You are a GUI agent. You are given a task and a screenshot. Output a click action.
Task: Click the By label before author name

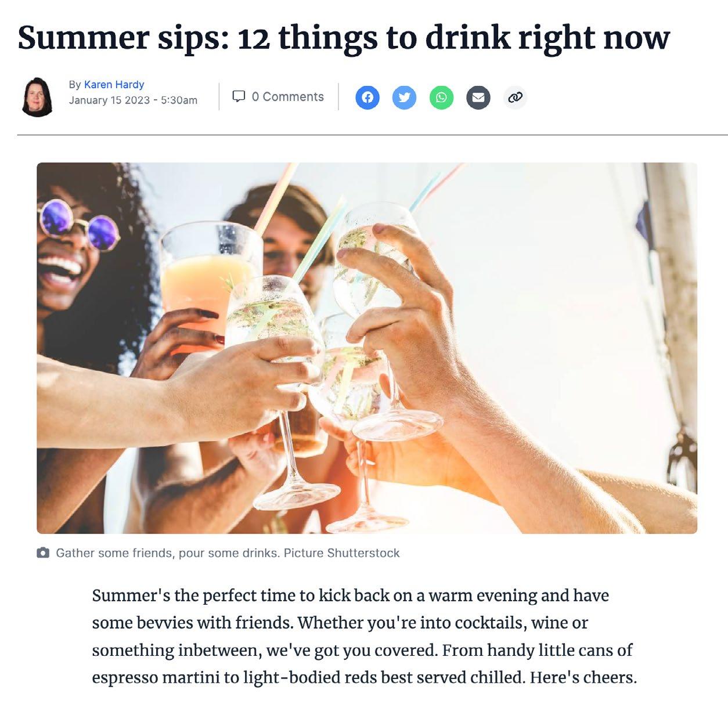(x=75, y=85)
